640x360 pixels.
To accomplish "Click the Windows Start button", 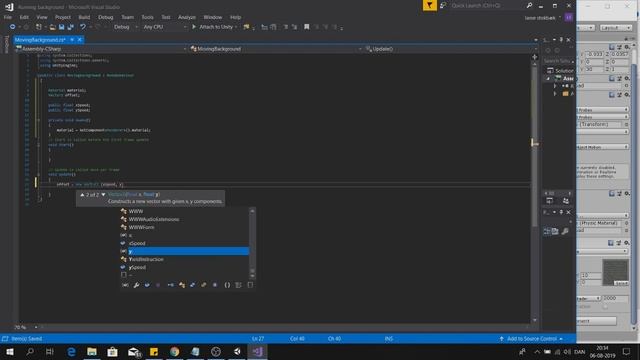I will [10, 351].
